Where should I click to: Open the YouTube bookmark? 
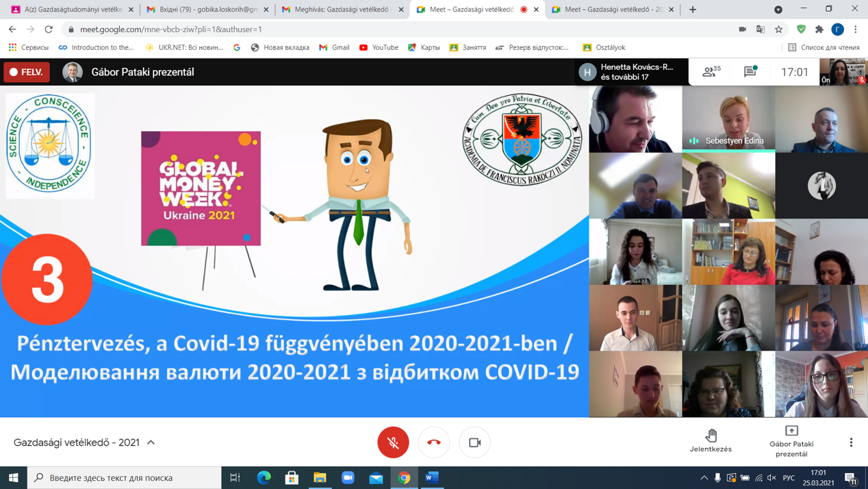click(379, 47)
